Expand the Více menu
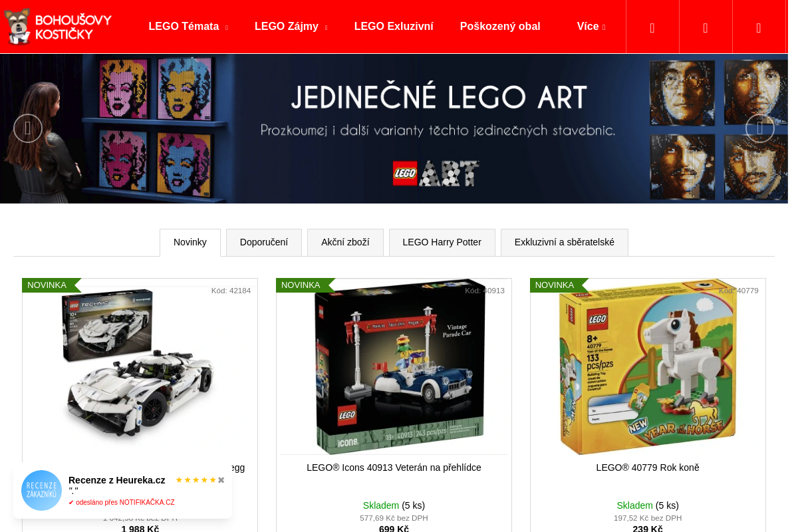The width and height of the screenshot is (798, 532). (591, 27)
